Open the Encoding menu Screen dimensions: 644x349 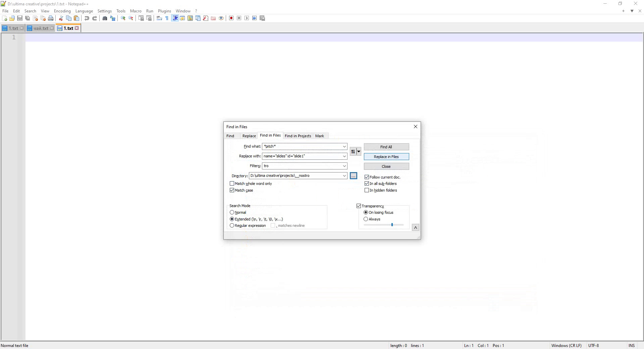pyautogui.click(x=62, y=11)
